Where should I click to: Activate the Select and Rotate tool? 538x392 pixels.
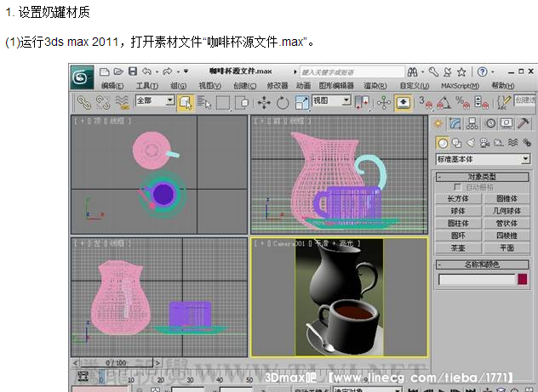point(283,102)
